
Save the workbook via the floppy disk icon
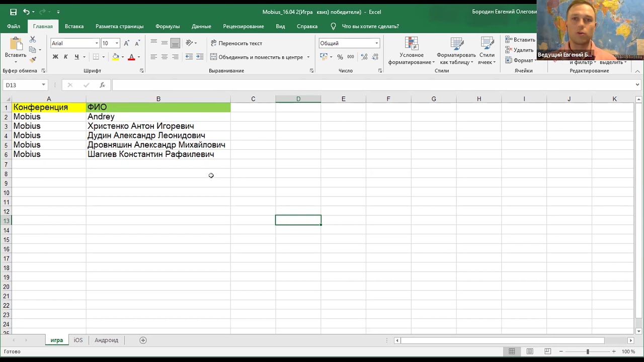click(13, 12)
